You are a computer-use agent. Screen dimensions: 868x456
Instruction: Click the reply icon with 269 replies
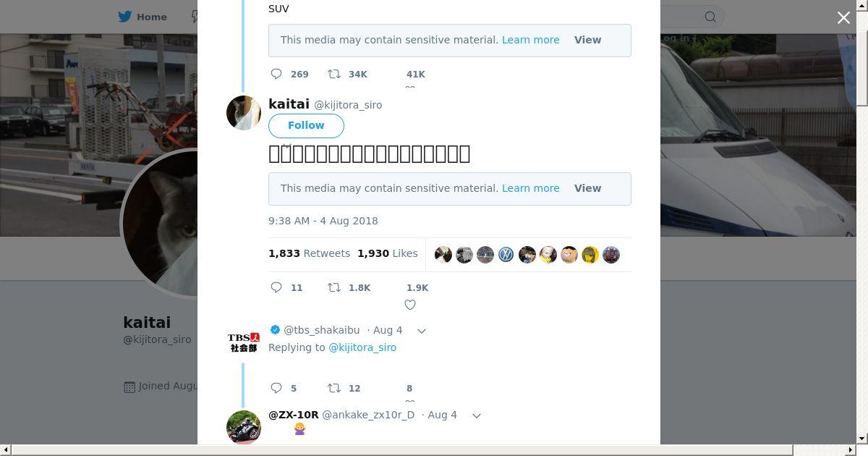tap(276, 74)
